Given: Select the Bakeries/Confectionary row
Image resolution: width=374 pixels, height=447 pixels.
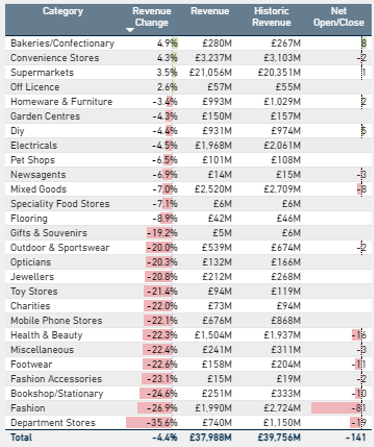Looking at the screenshot, I should [x=188, y=43].
